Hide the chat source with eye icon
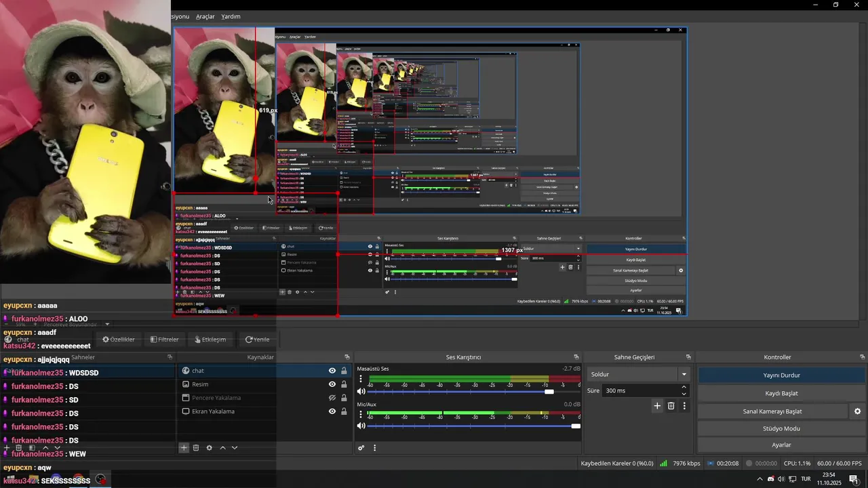 tap(332, 371)
